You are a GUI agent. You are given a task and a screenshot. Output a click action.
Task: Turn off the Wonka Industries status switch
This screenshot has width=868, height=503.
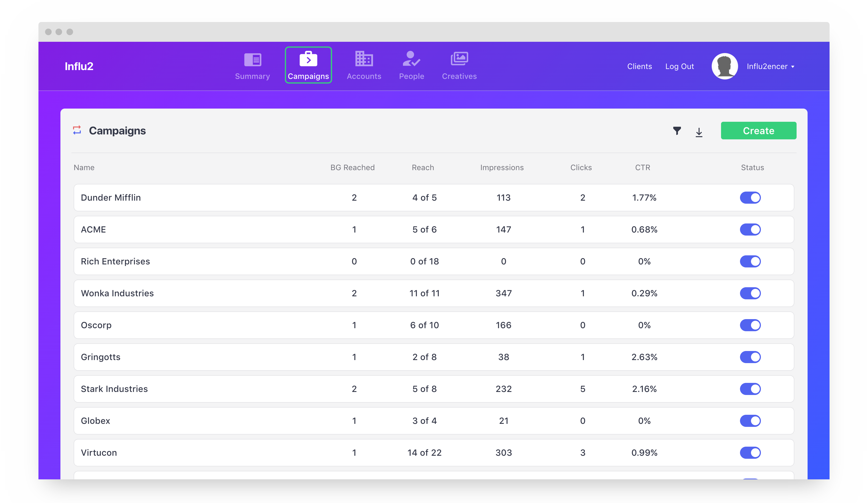point(750,293)
